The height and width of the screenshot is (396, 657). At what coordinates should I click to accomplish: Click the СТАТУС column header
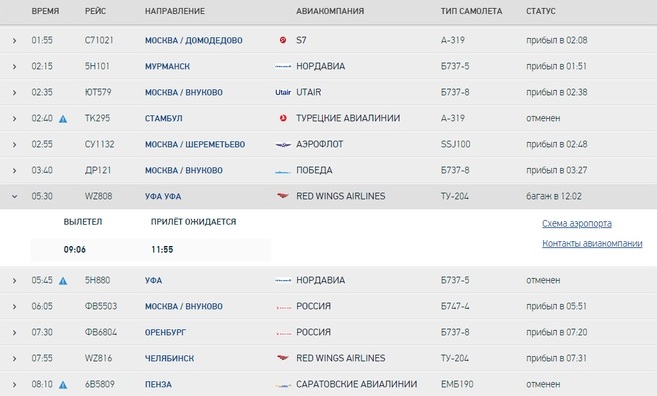541,11
